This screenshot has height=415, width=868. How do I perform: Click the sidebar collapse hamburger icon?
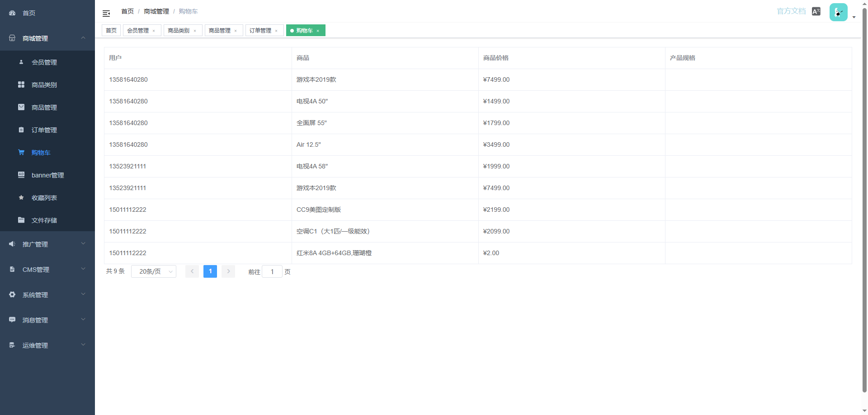pos(106,14)
